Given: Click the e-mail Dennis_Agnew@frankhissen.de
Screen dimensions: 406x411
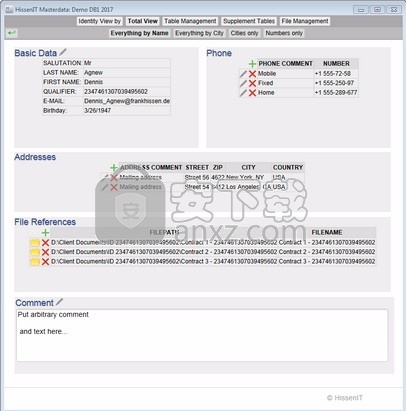Looking at the screenshot, I should click(127, 101).
